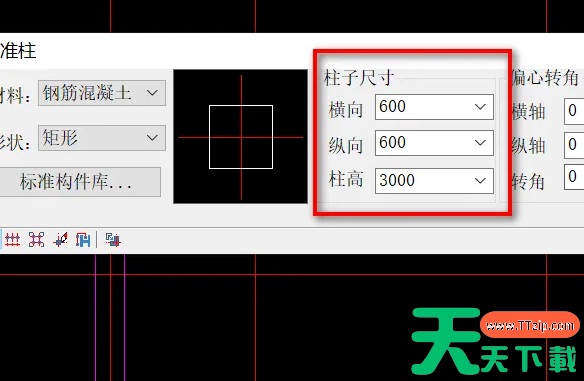Click the 纵向 value field showing 600
Viewport: 584px width, 381px height.
tap(434, 143)
